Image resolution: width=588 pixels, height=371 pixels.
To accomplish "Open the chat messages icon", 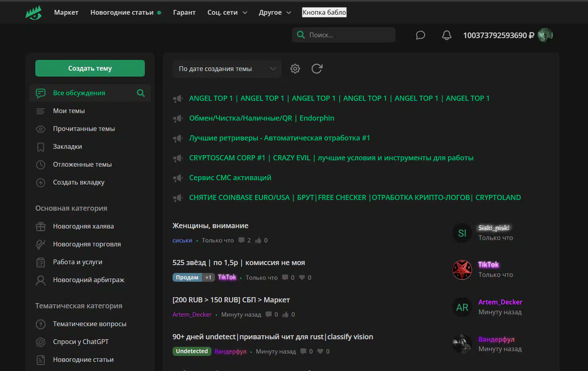I will click(420, 35).
